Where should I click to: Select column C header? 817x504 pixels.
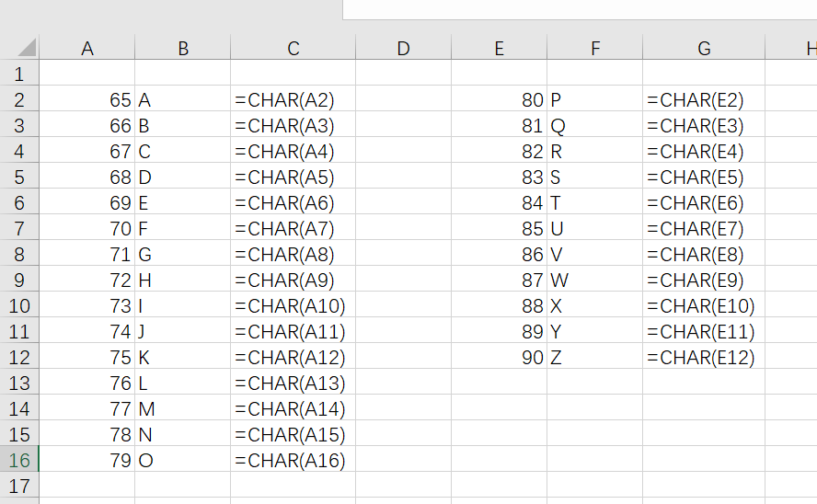pyautogui.click(x=293, y=48)
